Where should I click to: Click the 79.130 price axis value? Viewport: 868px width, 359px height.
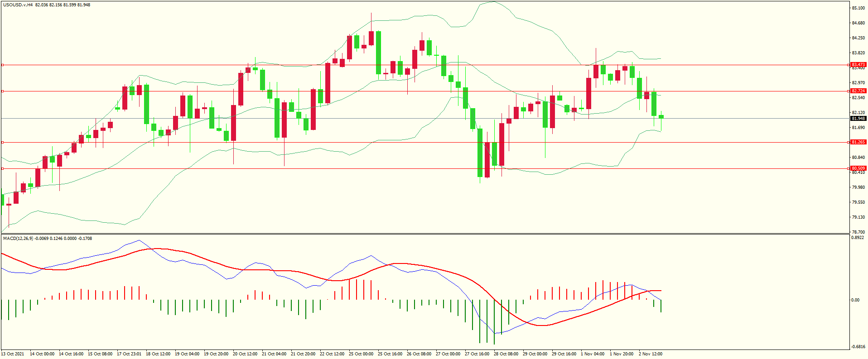858,217
